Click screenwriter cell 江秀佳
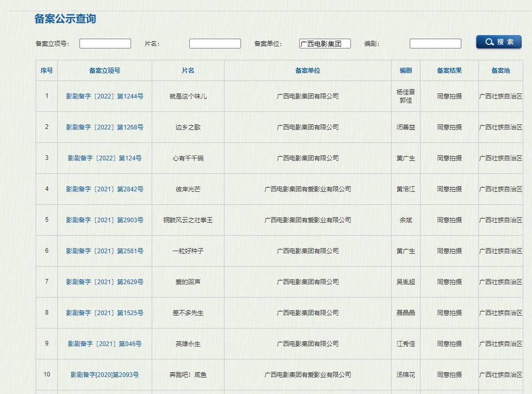This screenshot has height=394, width=532. [406, 344]
